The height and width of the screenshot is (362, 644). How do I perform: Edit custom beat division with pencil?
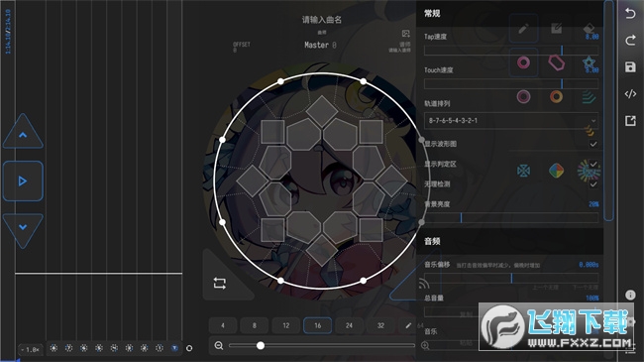click(x=408, y=325)
